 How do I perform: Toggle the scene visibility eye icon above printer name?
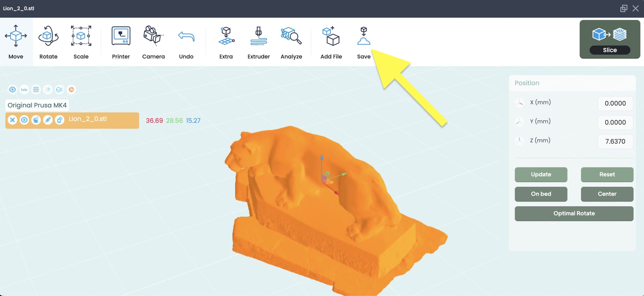[12, 89]
